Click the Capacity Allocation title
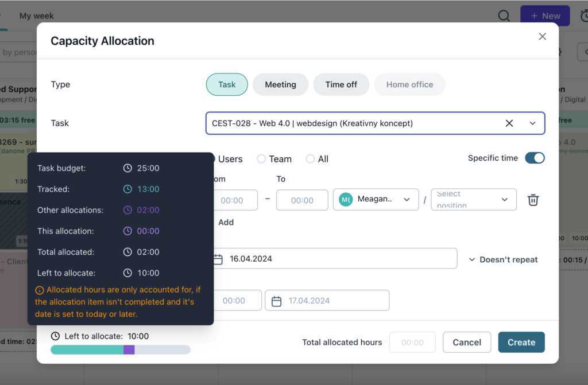 102,41
